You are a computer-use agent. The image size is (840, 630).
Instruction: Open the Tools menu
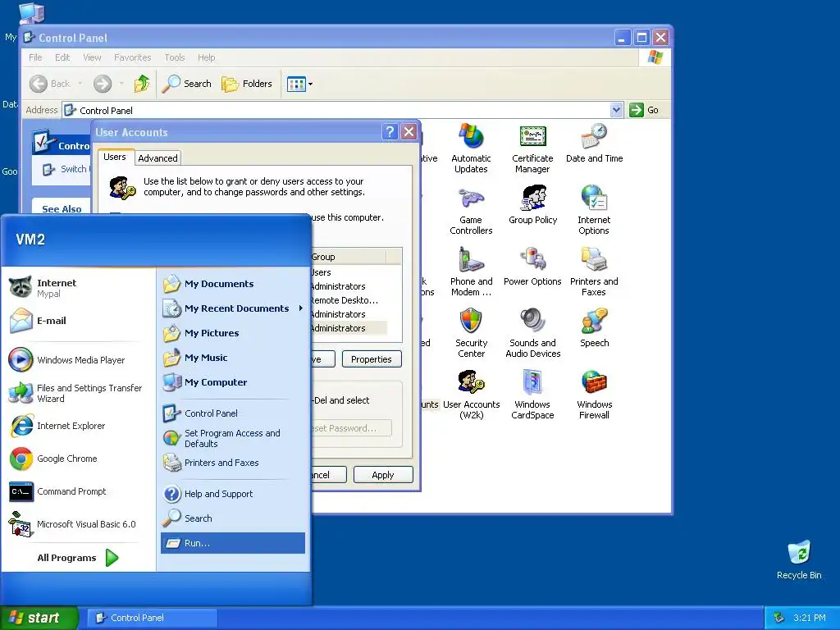click(174, 57)
